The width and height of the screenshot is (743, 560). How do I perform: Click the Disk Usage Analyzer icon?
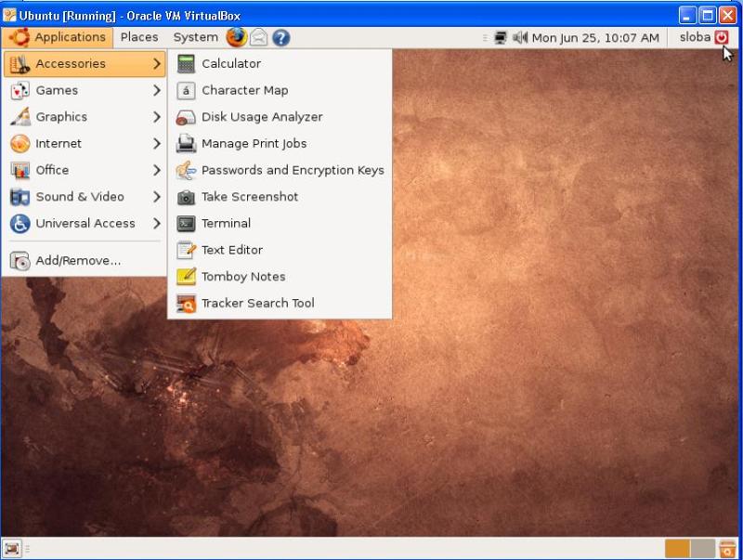(x=186, y=117)
